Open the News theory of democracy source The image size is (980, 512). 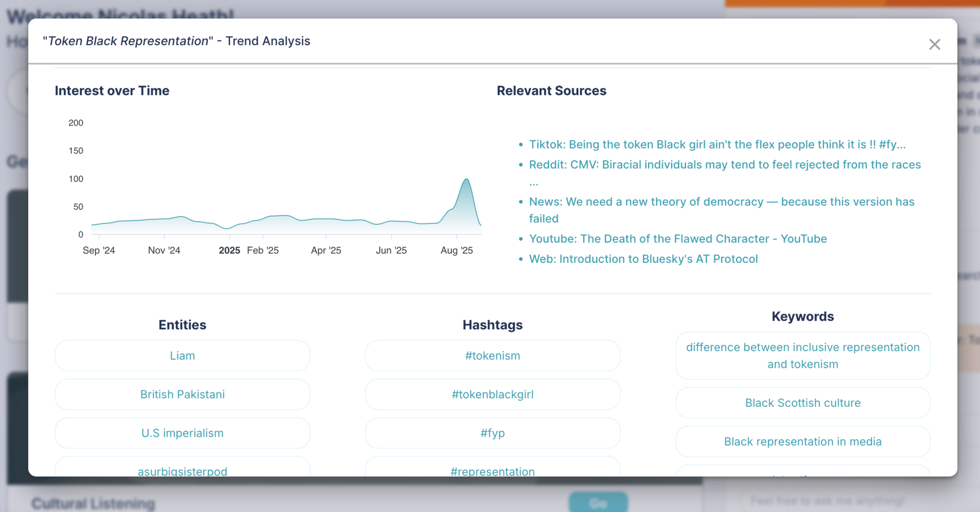point(722,210)
